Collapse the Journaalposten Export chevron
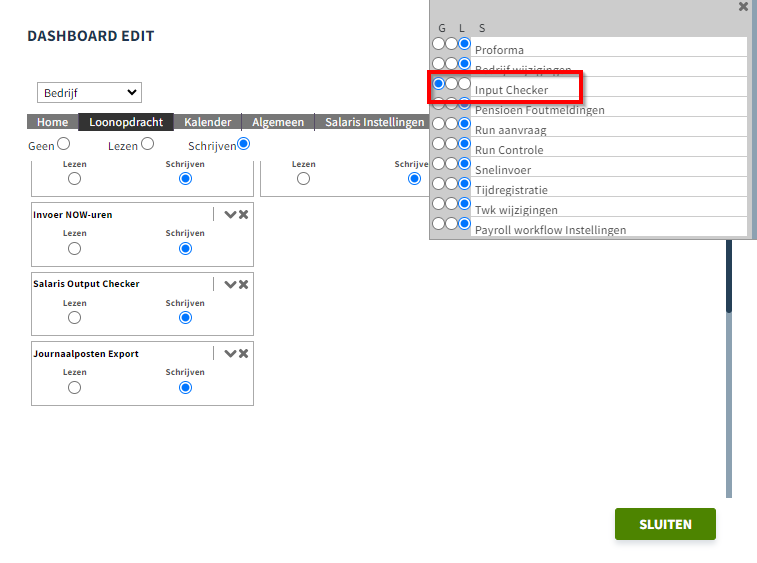The image size is (757, 563). pyautogui.click(x=230, y=353)
